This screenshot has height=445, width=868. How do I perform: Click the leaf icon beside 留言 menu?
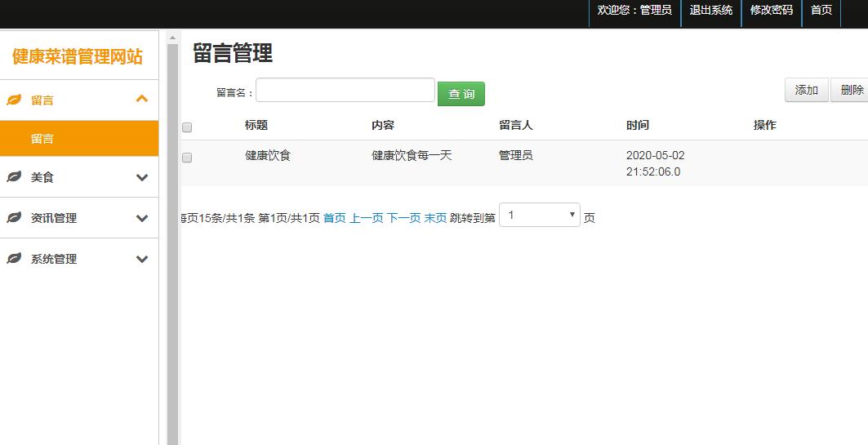[14, 100]
